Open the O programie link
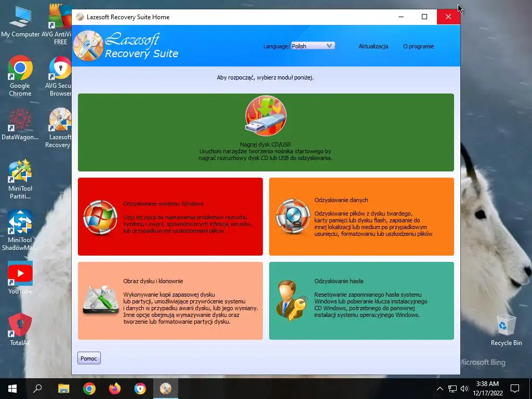The width and height of the screenshot is (532, 399). 418,46
